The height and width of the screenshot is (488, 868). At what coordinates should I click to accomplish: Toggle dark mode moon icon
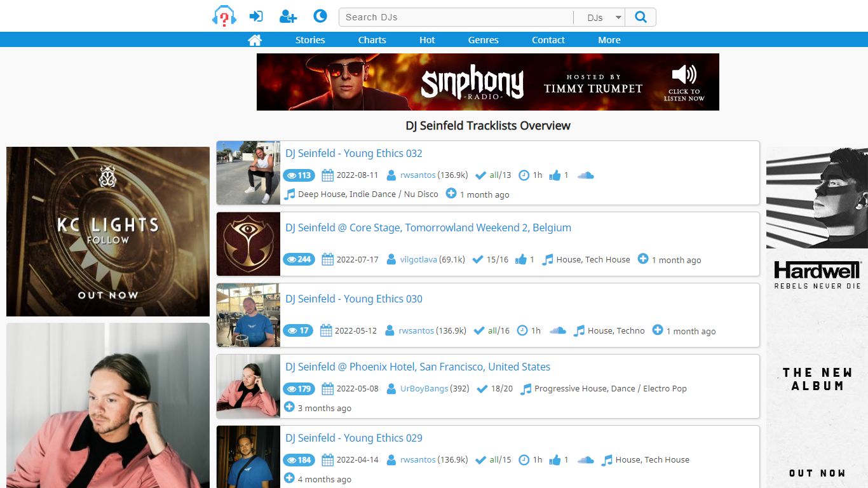(x=320, y=16)
